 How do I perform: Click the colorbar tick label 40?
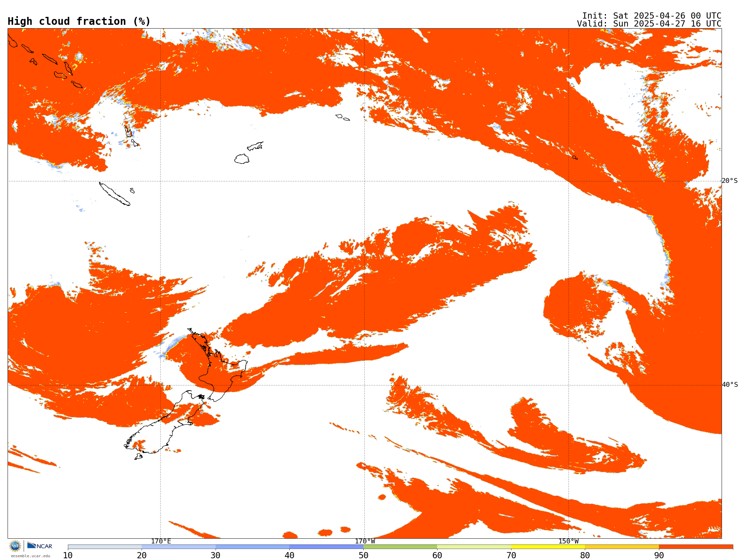click(x=290, y=556)
